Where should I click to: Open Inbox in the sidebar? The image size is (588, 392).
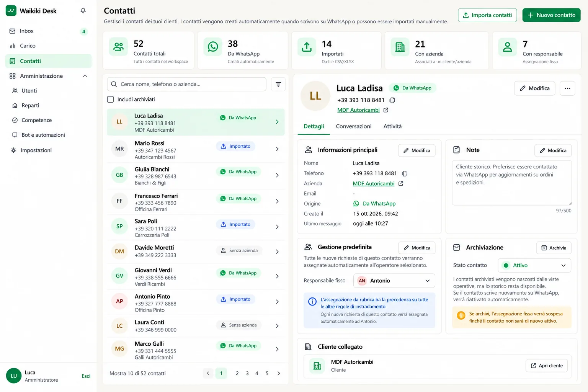(x=49, y=31)
